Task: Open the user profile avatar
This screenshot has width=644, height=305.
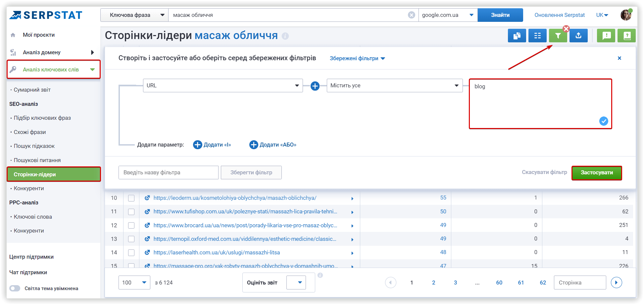Action: pos(626,15)
